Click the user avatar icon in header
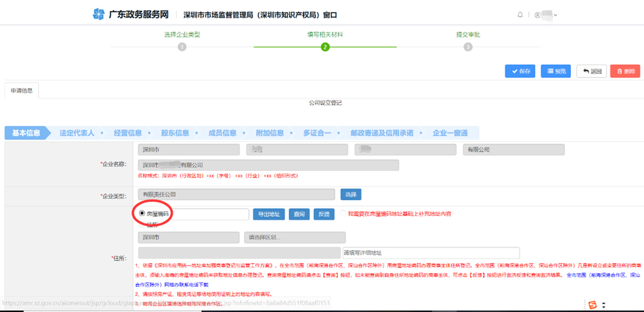Viewport: 644px width, 312px height. point(537,15)
